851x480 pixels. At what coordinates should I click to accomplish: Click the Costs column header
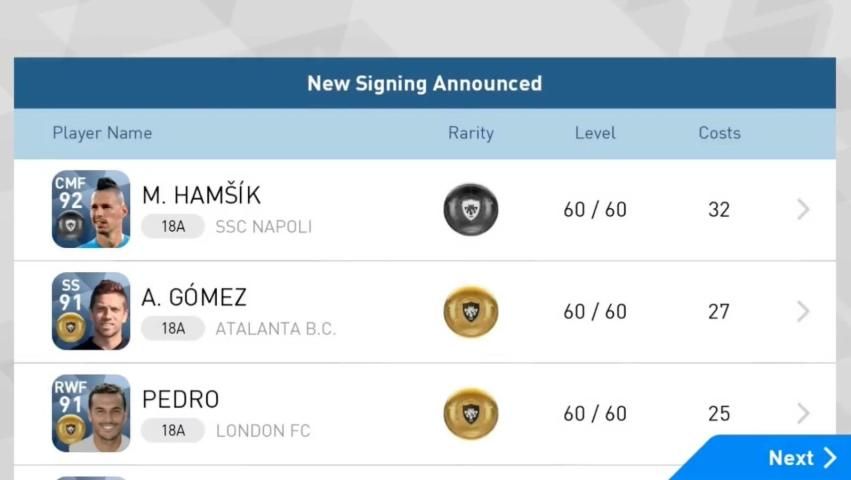coord(719,133)
